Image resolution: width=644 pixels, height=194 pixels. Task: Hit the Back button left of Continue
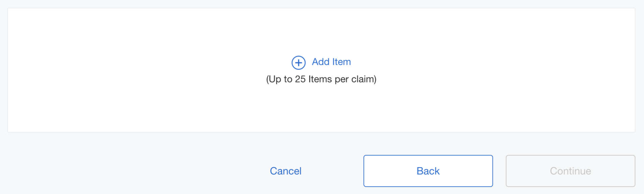[428, 171]
